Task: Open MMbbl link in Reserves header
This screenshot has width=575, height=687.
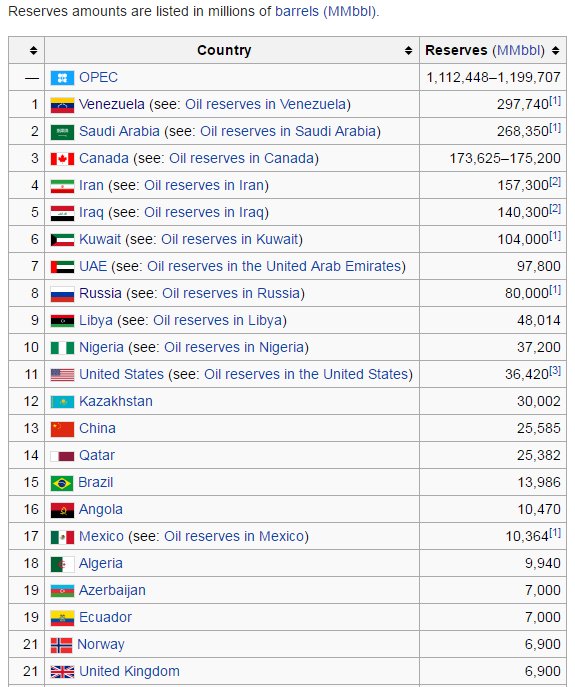Action: point(518,50)
